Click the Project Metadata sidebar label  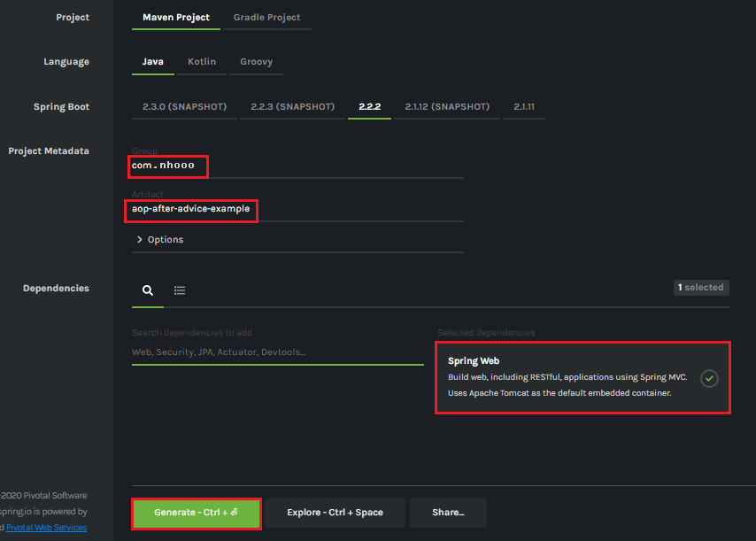(49, 151)
